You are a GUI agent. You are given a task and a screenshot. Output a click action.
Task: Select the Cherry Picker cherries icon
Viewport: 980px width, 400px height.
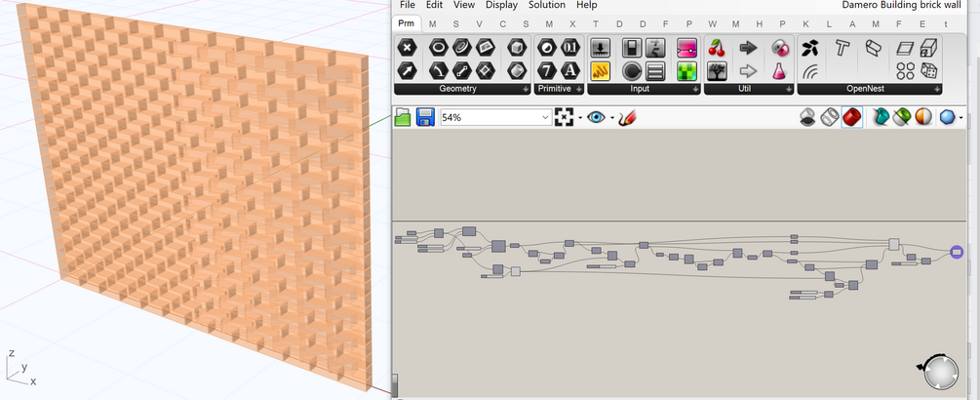(x=717, y=48)
